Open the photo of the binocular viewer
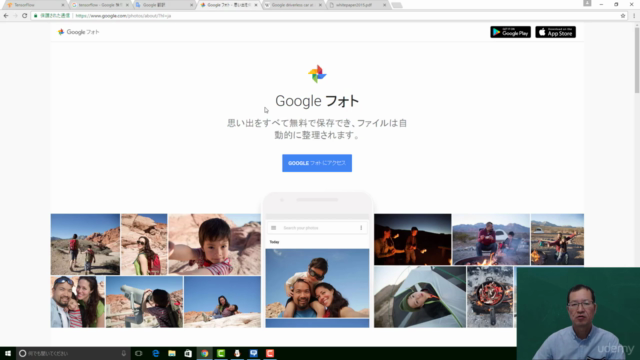This screenshot has width=640, height=360. pyautogui.click(x=144, y=302)
